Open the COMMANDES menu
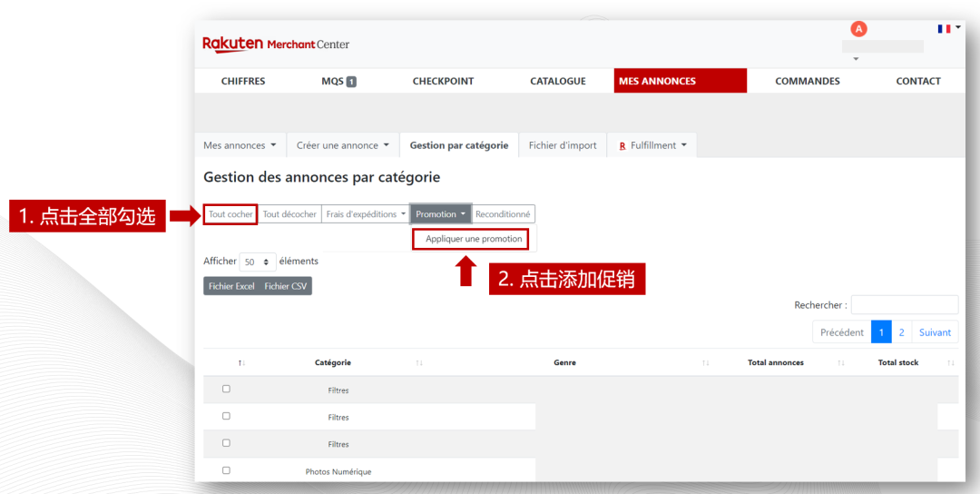Image resolution: width=980 pixels, height=494 pixels. point(807,81)
